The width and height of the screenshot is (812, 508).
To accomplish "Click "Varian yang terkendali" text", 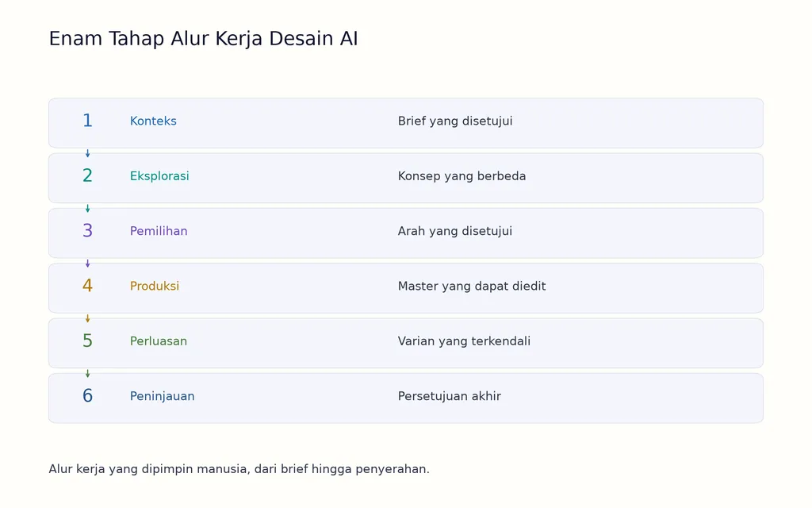I will click(464, 341).
